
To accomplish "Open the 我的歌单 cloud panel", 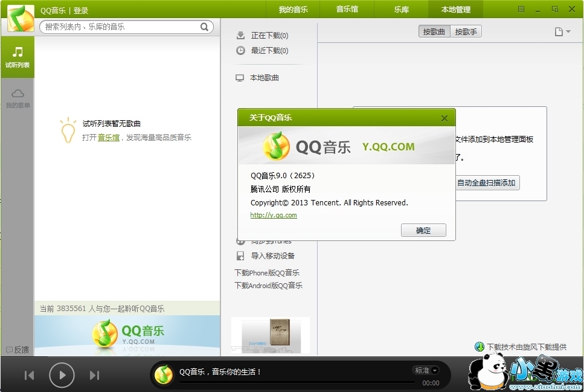I will [x=18, y=98].
